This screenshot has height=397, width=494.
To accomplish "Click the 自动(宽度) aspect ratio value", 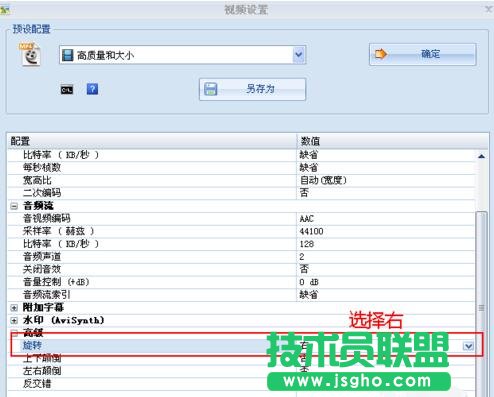I will [x=323, y=180].
